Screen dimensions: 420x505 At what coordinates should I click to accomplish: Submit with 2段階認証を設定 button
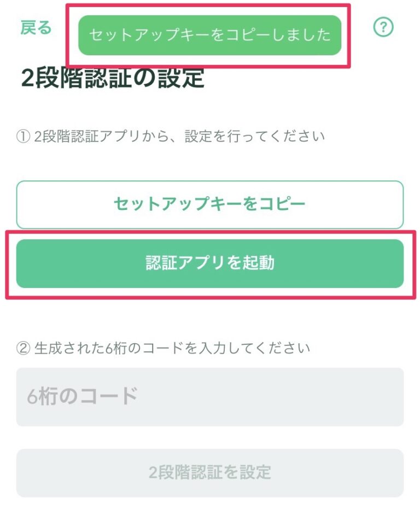tap(210, 473)
